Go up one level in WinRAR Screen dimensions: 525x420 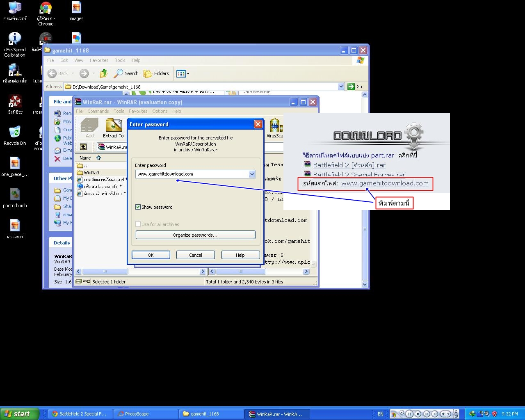coord(83,147)
